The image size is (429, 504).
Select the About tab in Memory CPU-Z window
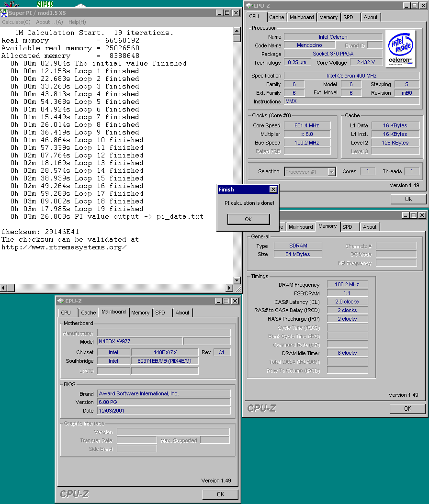[x=370, y=227]
